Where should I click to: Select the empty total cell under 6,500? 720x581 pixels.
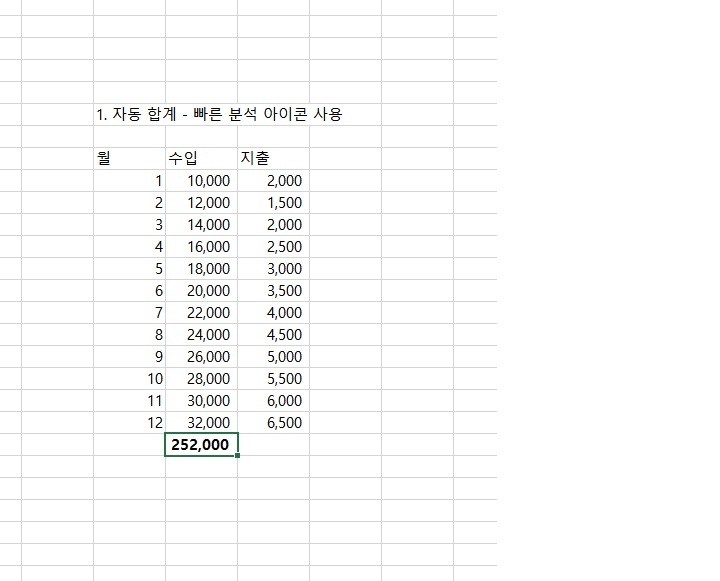click(273, 445)
